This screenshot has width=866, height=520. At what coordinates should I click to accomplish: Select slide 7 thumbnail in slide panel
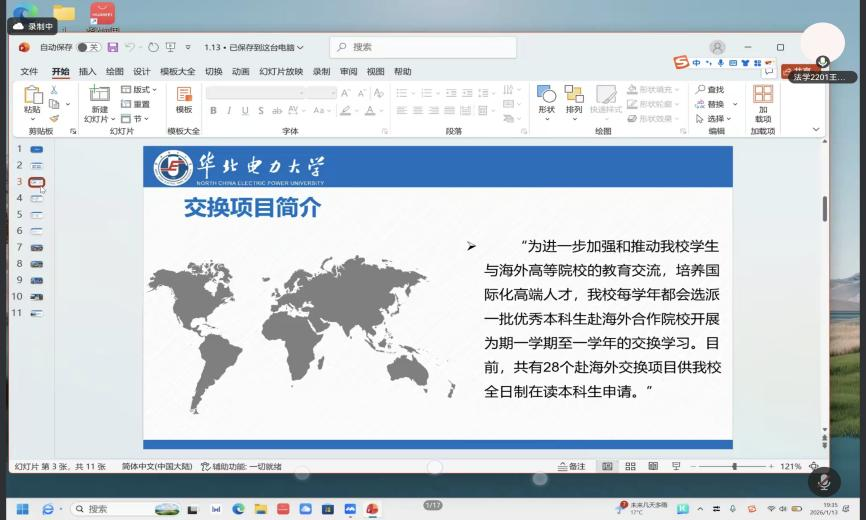(x=37, y=247)
